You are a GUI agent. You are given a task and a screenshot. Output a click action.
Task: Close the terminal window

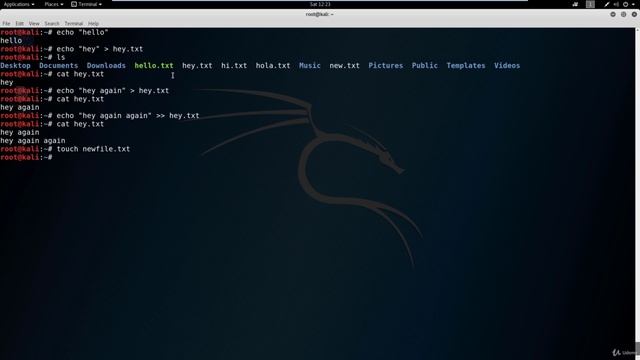pos(634,14)
